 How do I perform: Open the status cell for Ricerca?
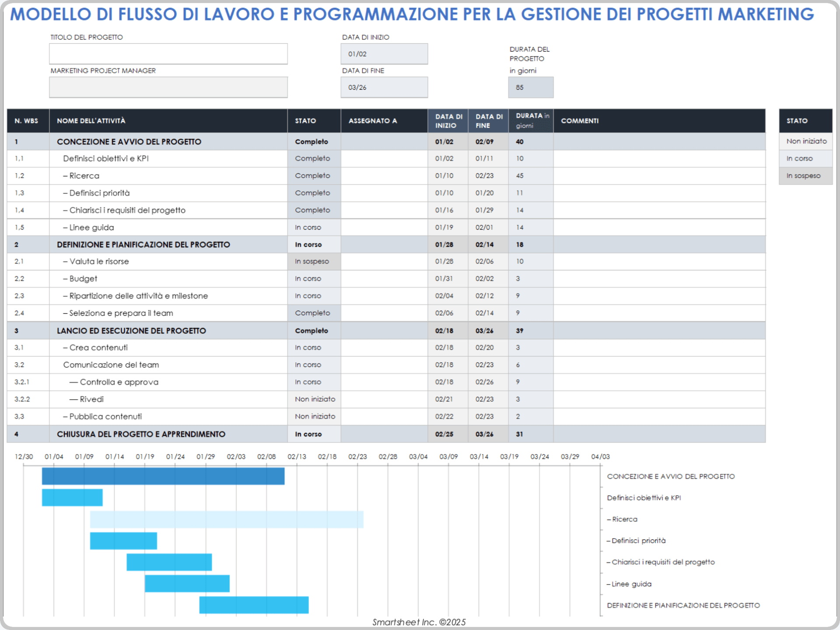click(x=314, y=176)
